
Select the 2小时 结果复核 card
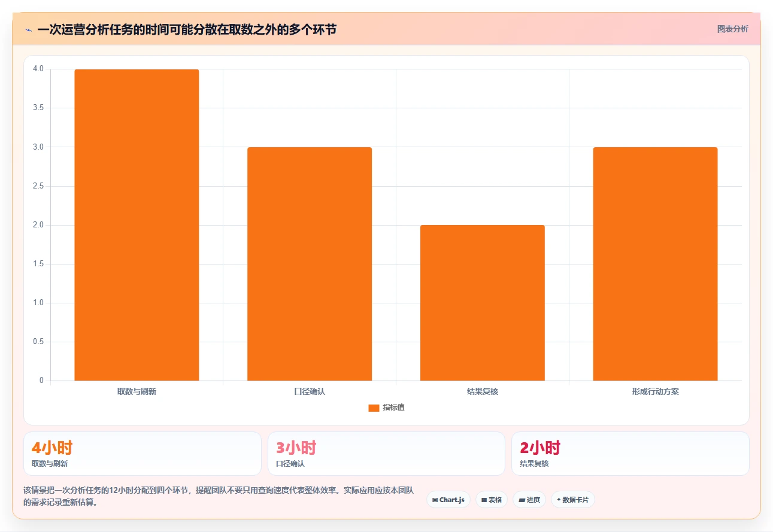tap(630, 454)
